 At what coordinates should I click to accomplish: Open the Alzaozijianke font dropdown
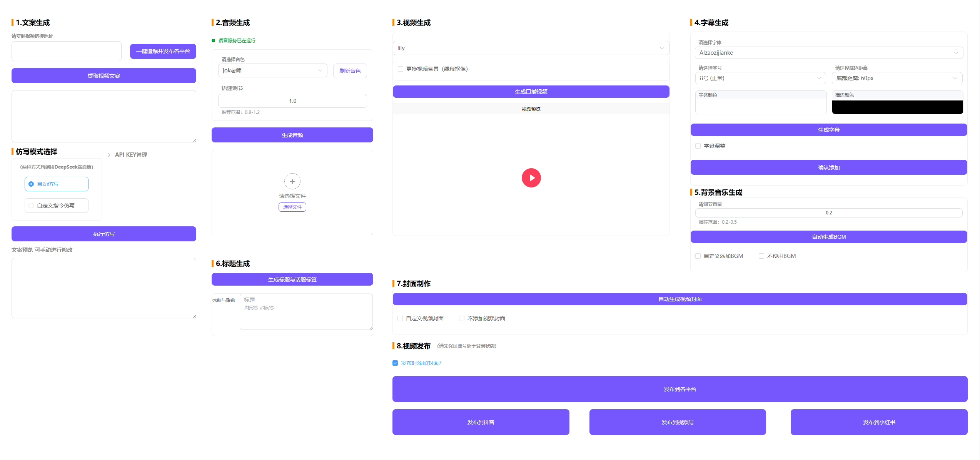click(828, 53)
